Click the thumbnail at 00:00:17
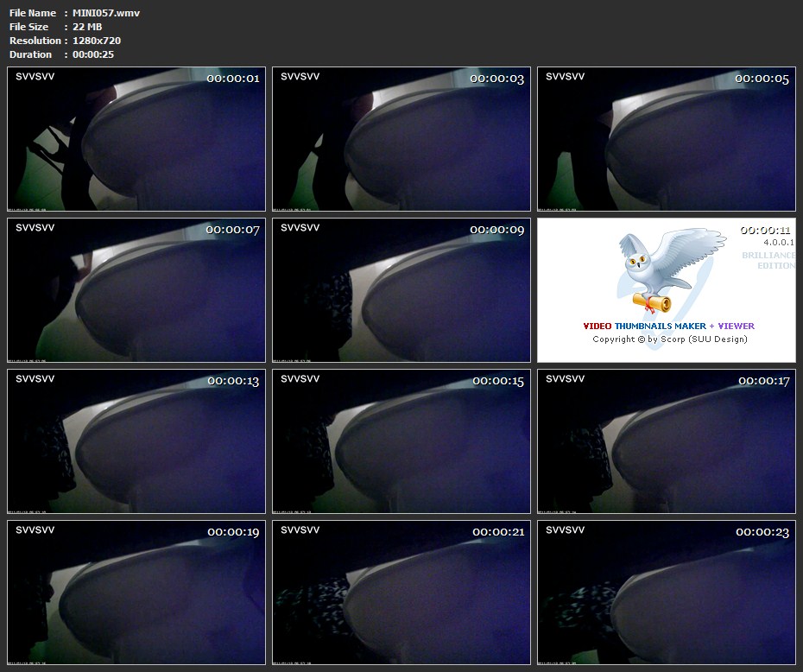Screen dimensions: 803x672 coord(667,441)
